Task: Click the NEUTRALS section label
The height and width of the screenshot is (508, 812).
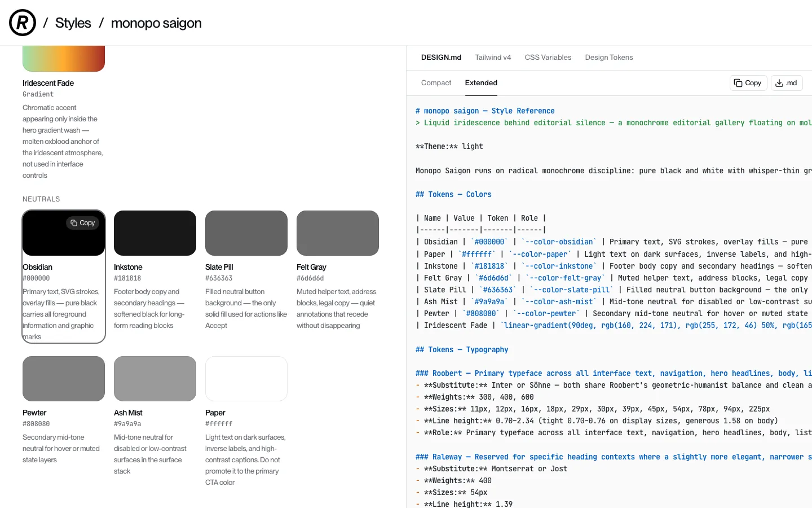Action: pyautogui.click(x=41, y=199)
